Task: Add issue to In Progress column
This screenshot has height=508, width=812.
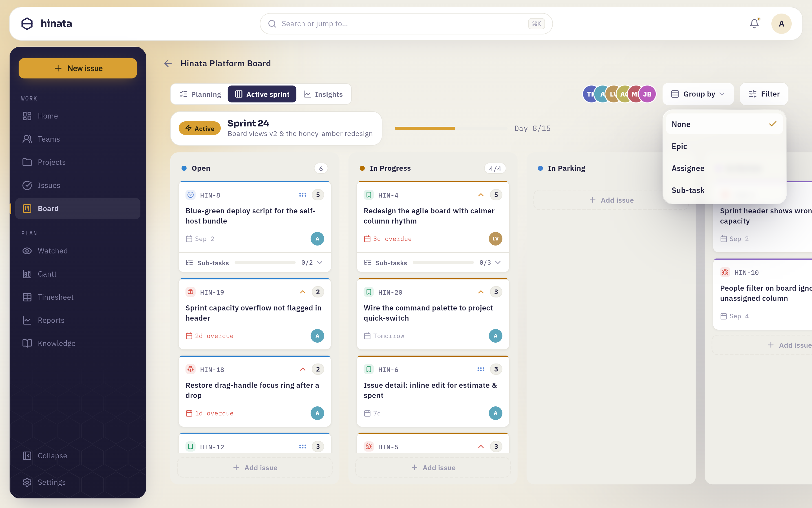Action: 433,468
